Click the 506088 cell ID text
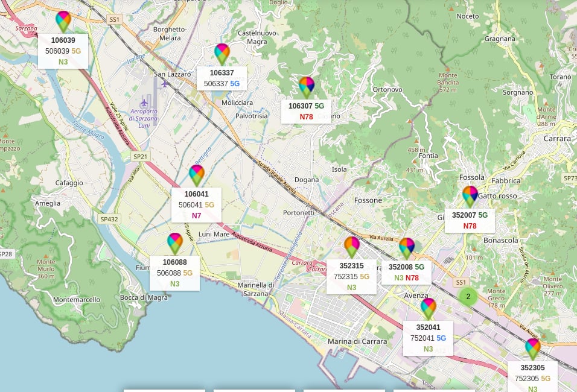 169,273
